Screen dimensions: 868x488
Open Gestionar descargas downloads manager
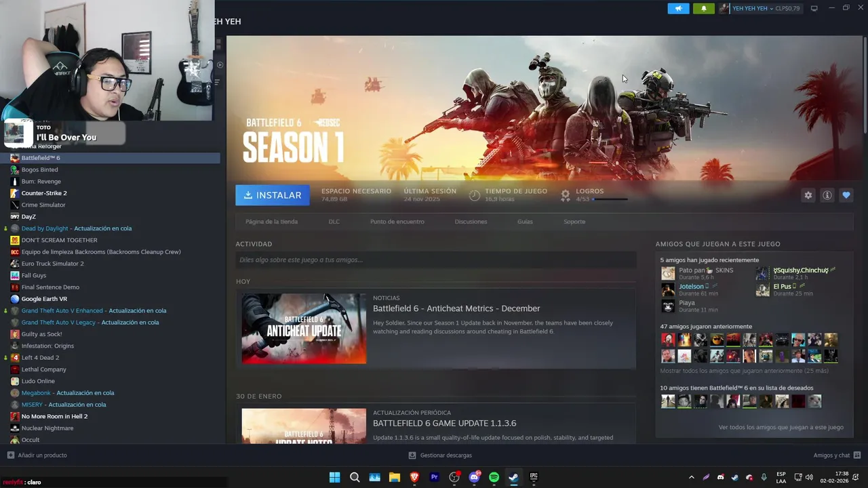tap(440, 455)
